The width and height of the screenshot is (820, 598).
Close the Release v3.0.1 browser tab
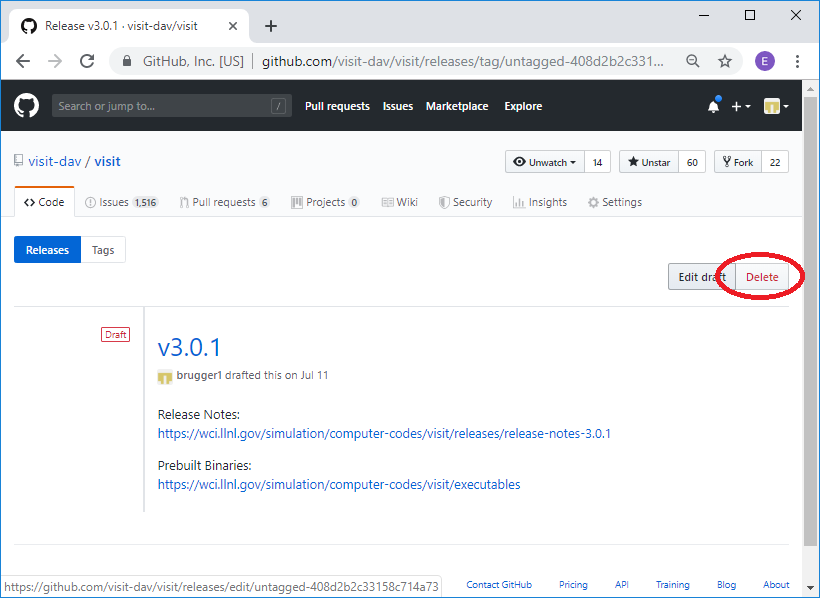pyautogui.click(x=233, y=26)
